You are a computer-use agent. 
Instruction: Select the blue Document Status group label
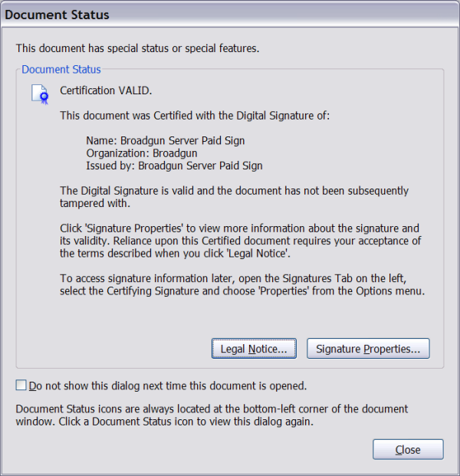[x=61, y=70]
